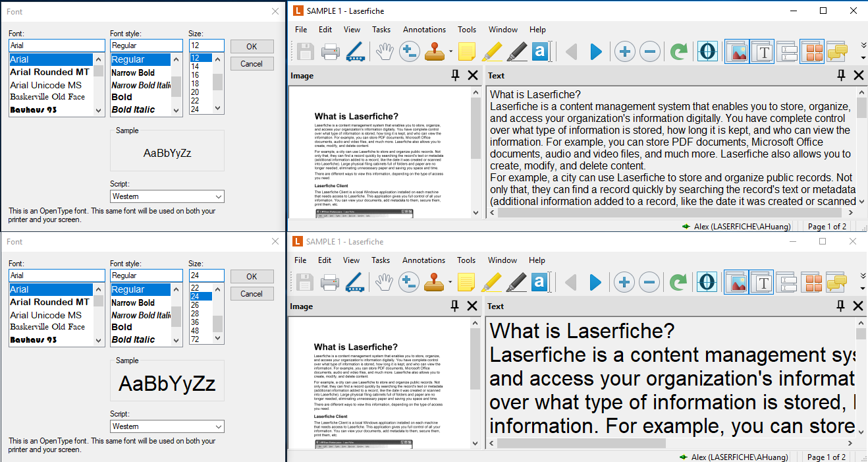The width and height of the screenshot is (868, 462).
Task: Click Cancel in the size-12 Font dialog
Action: pyautogui.click(x=252, y=64)
